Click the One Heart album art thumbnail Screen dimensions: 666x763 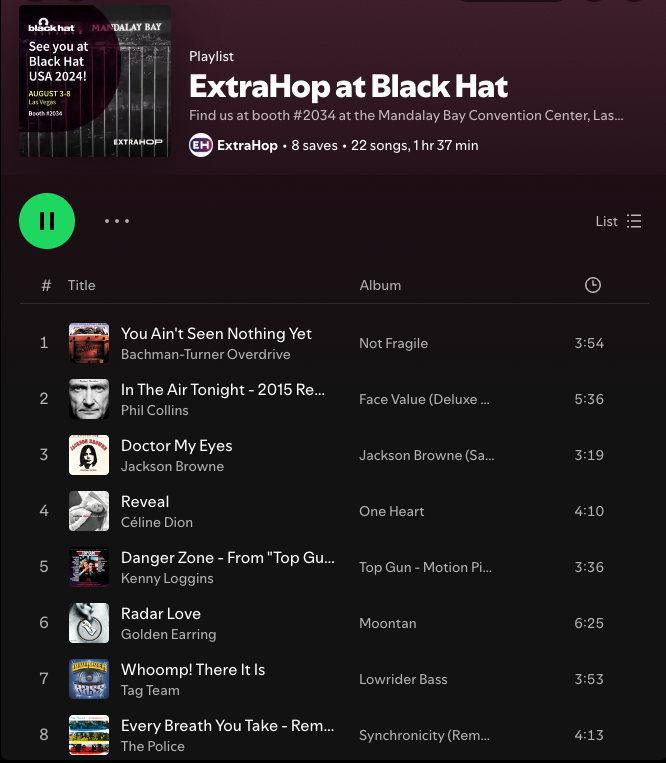pos(89,511)
